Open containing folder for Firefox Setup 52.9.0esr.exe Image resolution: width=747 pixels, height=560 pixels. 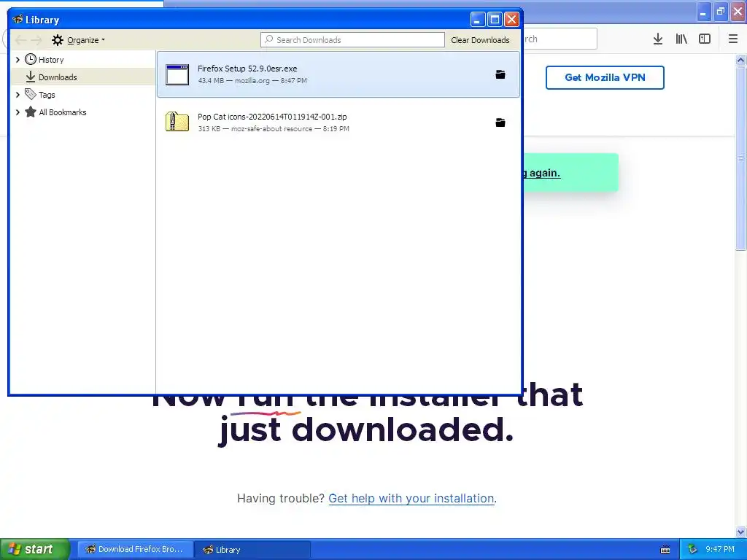coord(500,74)
